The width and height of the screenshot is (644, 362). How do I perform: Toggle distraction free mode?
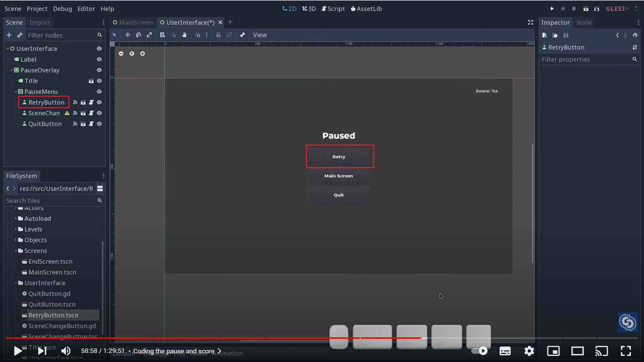[530, 22]
